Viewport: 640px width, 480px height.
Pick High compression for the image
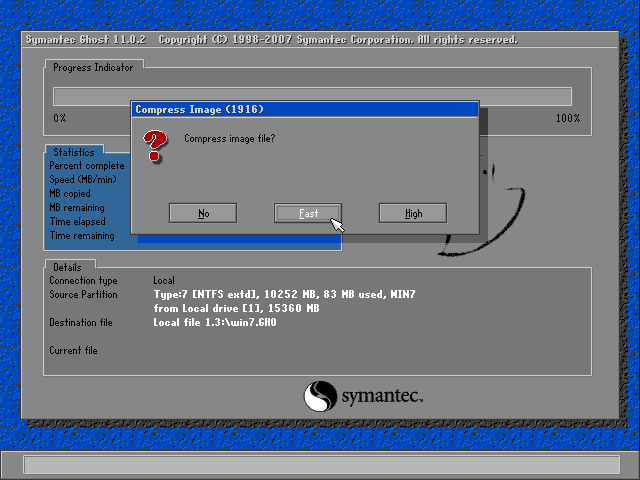coord(413,213)
